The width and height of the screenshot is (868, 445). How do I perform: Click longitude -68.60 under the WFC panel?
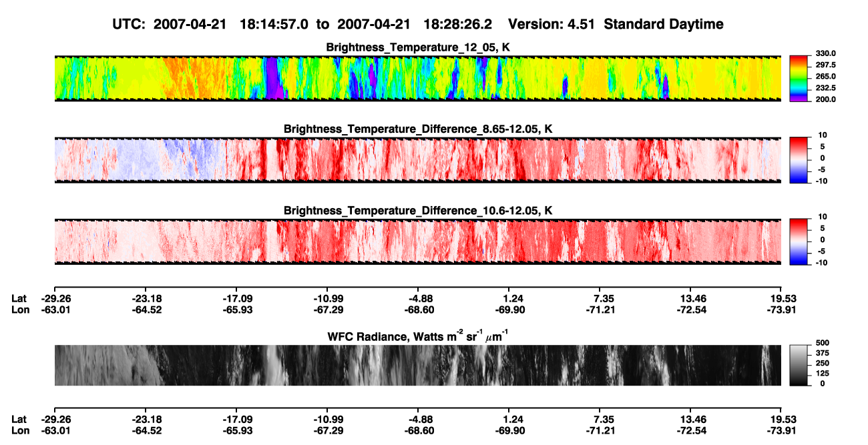(418, 430)
